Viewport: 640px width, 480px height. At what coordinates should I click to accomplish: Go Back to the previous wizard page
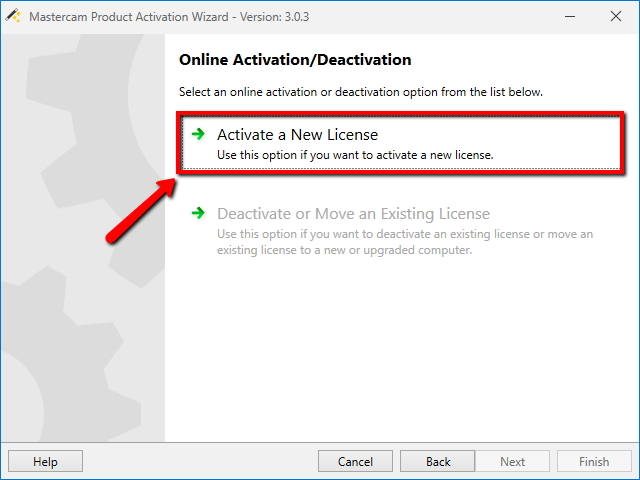coord(438,461)
